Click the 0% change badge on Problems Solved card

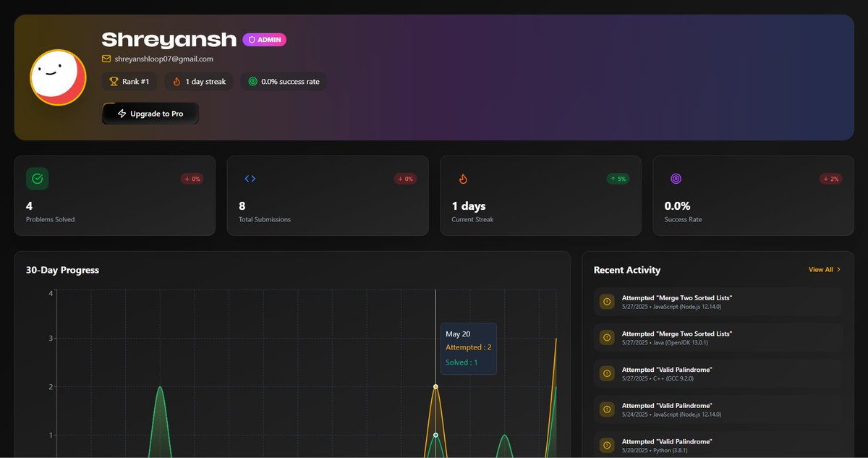(192, 179)
